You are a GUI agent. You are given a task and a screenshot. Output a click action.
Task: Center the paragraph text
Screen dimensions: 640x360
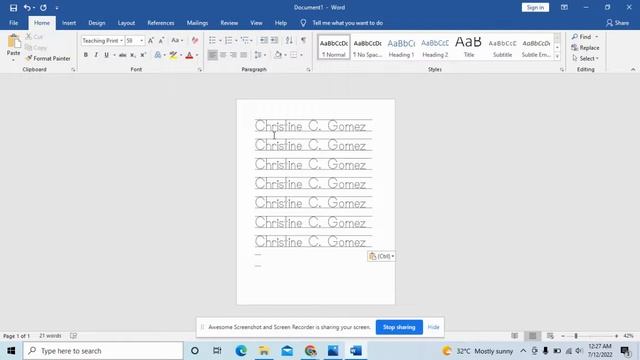[223, 55]
